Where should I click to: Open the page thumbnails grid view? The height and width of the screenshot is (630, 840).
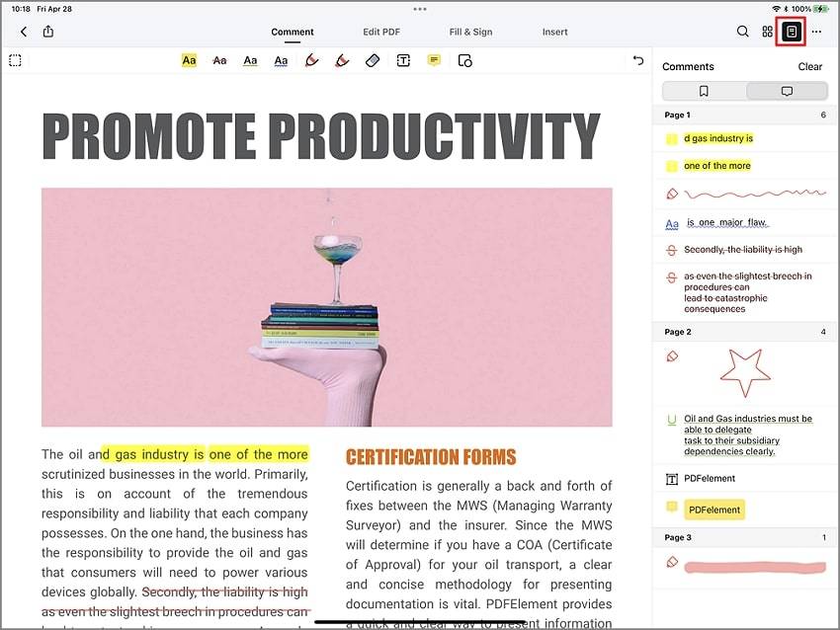pos(767,32)
